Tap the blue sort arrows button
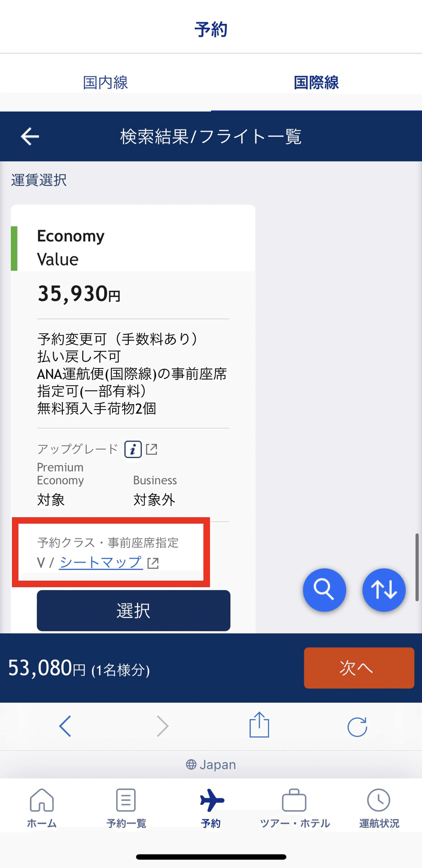Image resolution: width=422 pixels, height=868 pixels. [384, 590]
